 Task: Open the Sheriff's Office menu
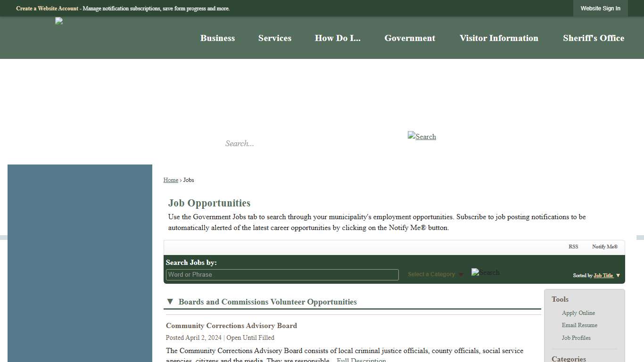[593, 38]
